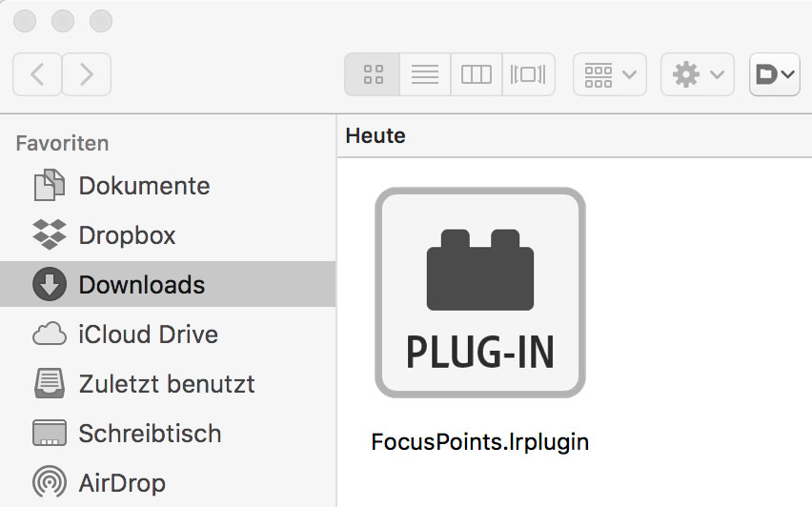Open Schreibtisch in the sidebar
Image resolution: width=812 pixels, height=507 pixels.
[x=150, y=434]
